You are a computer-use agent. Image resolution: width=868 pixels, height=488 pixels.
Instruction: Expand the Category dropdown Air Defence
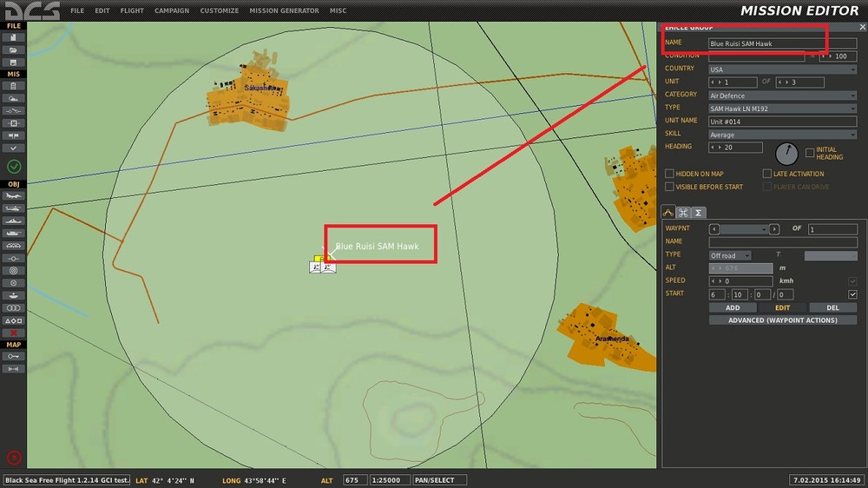(x=783, y=96)
